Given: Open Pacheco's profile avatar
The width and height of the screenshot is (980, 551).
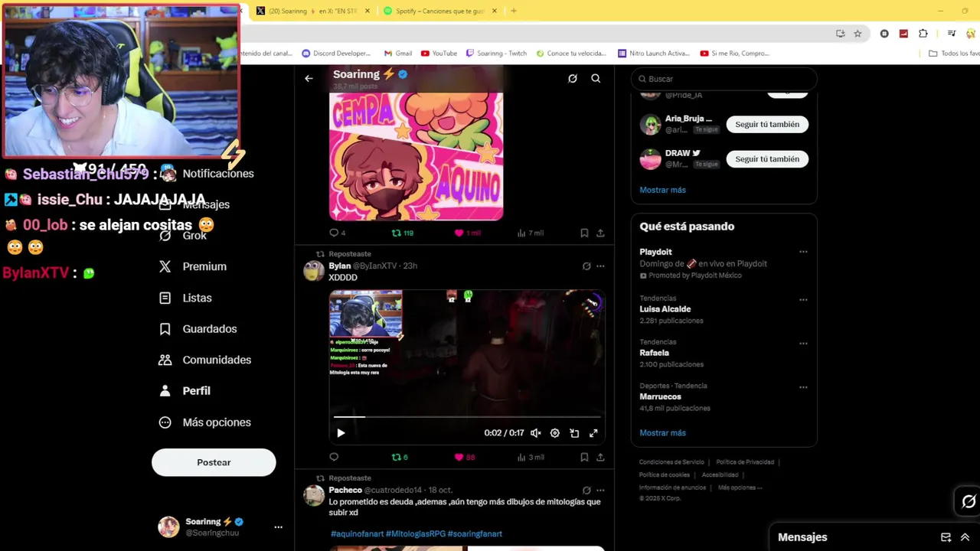Looking at the screenshot, I should tap(314, 495).
